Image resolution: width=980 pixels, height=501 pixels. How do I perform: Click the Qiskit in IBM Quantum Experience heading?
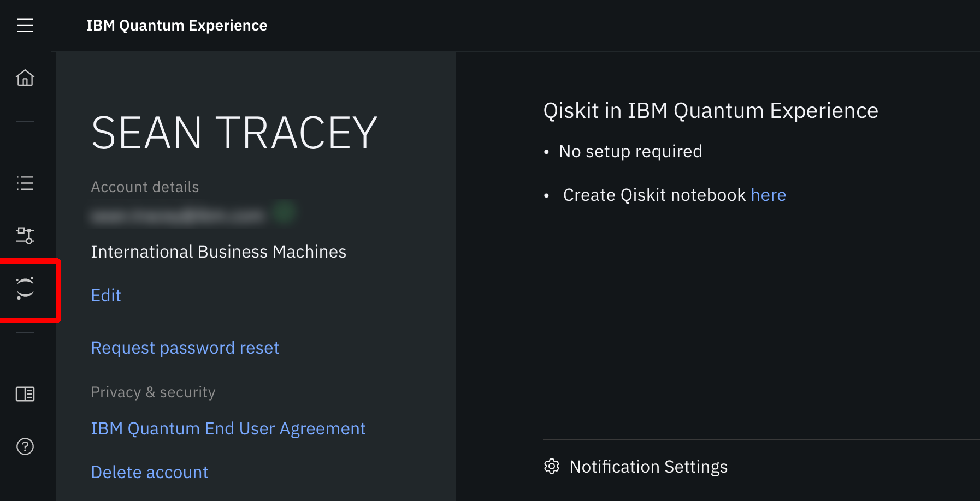coord(710,111)
